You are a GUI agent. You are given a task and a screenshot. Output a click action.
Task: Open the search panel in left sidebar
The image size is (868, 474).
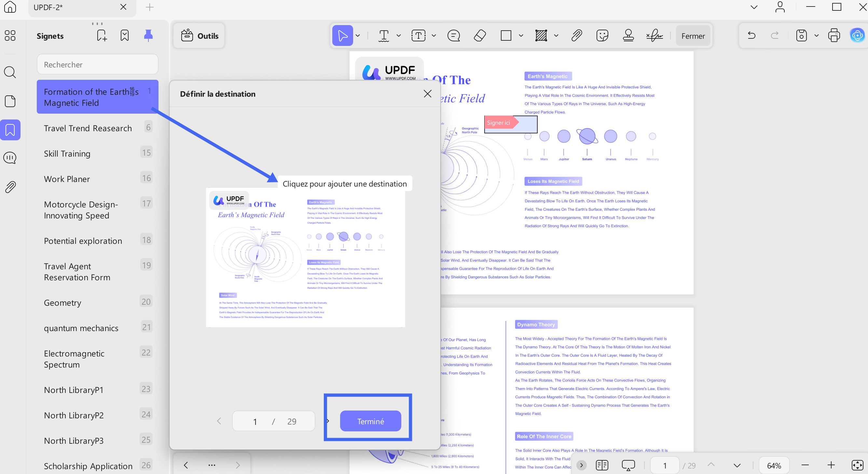click(x=10, y=72)
